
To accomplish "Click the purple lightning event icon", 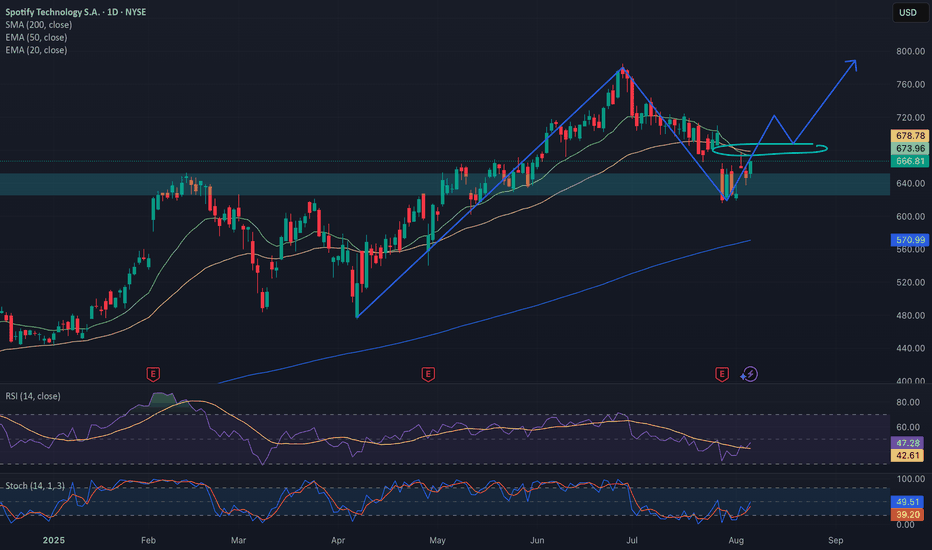I will pos(750,374).
